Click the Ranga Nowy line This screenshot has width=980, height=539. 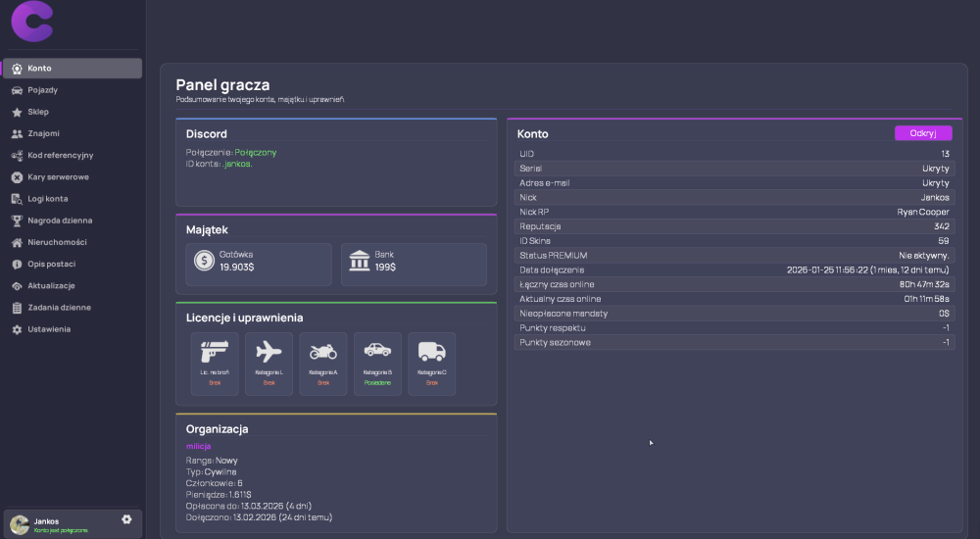click(x=212, y=461)
